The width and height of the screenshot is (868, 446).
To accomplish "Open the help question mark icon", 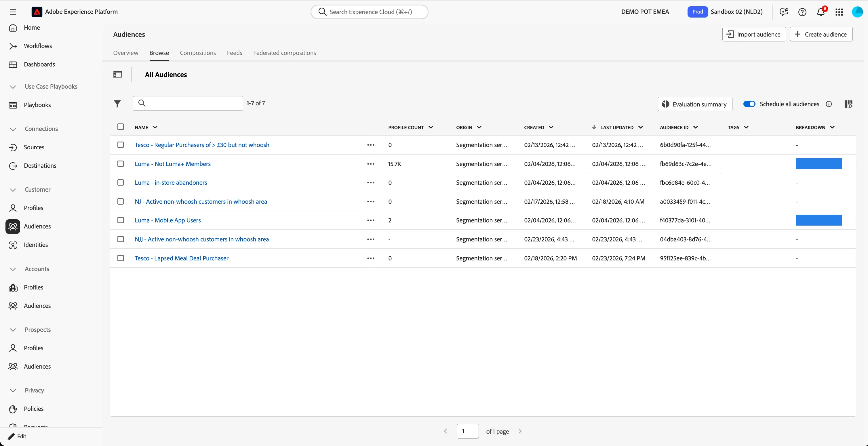I will (x=802, y=12).
